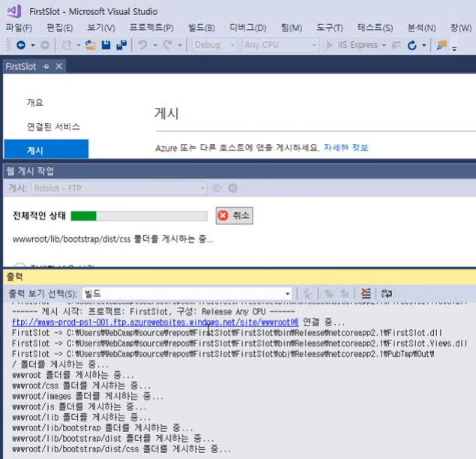Open toolbar overflow options arrow

[x=454, y=49]
